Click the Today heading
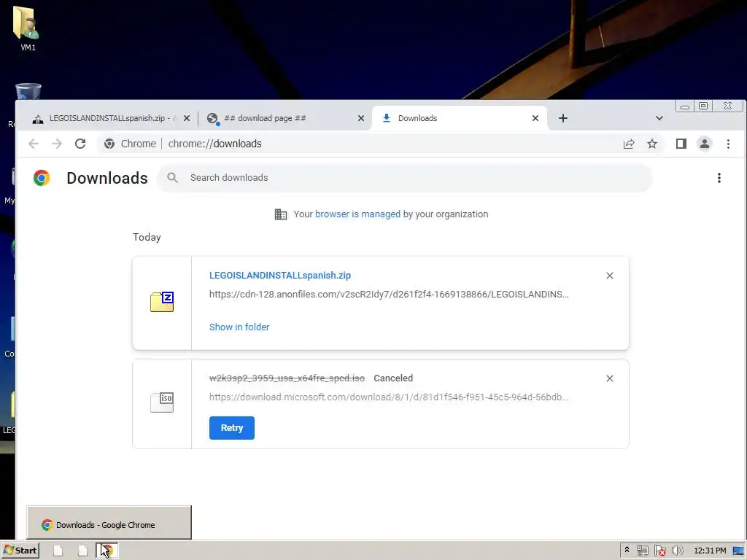This screenshot has height=560, width=747. pos(147,237)
